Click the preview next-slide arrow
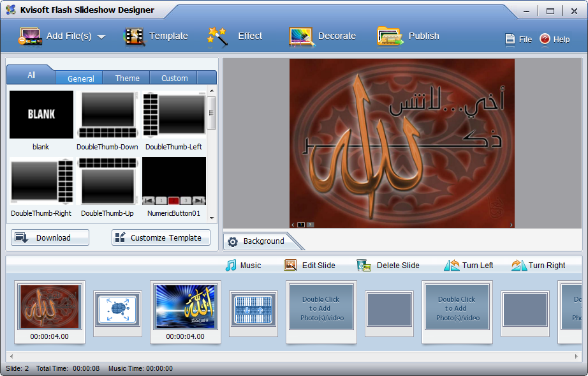The image size is (588, 376). pos(511,225)
